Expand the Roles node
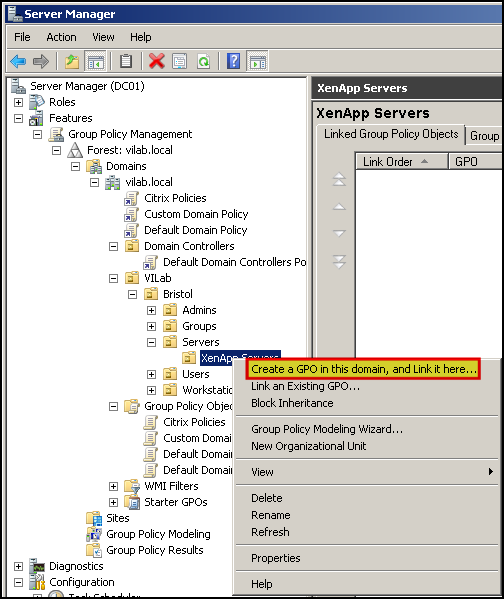Image resolution: width=504 pixels, height=599 pixels. click(x=18, y=102)
